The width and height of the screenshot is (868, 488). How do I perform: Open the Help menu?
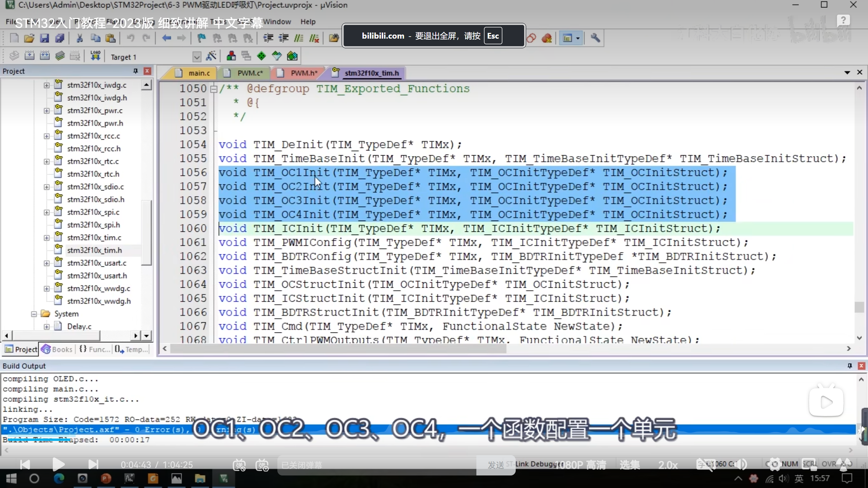tap(308, 22)
